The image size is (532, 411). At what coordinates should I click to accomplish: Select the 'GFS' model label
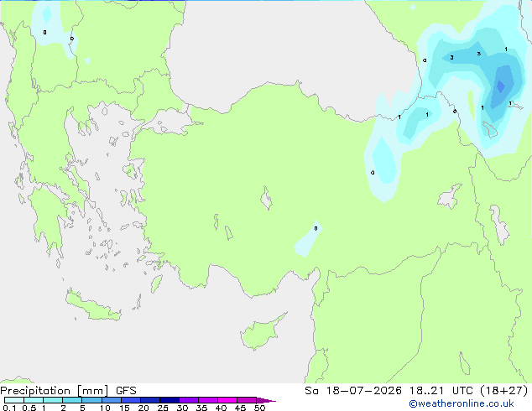(x=126, y=391)
